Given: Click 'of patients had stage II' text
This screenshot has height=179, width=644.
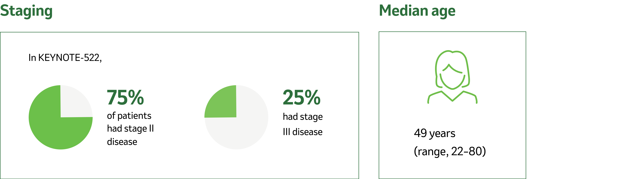Looking at the screenshot, I should pos(130,122).
